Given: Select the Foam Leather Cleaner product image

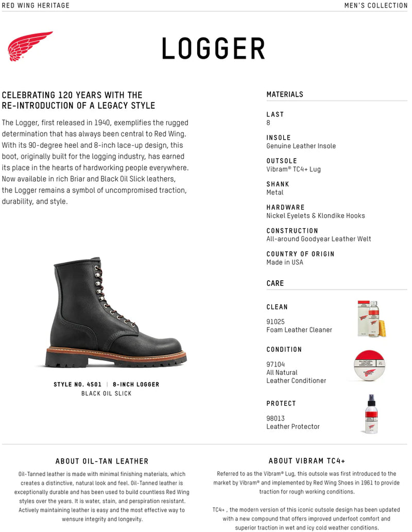Looking at the screenshot, I should click(x=372, y=318).
